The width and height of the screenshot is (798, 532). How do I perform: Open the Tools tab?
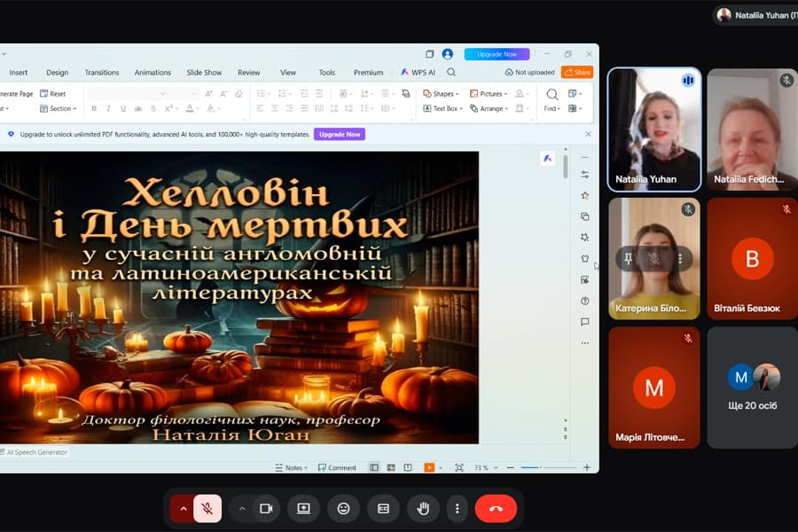(x=326, y=73)
